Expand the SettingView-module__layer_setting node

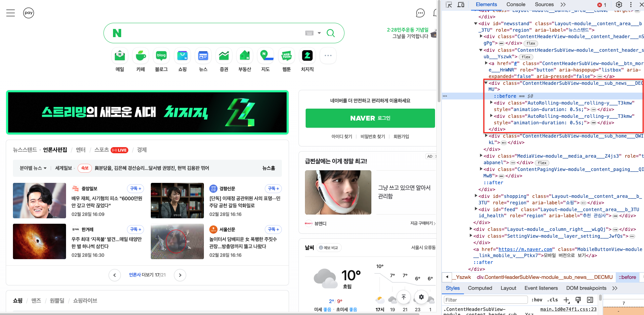coord(470,236)
